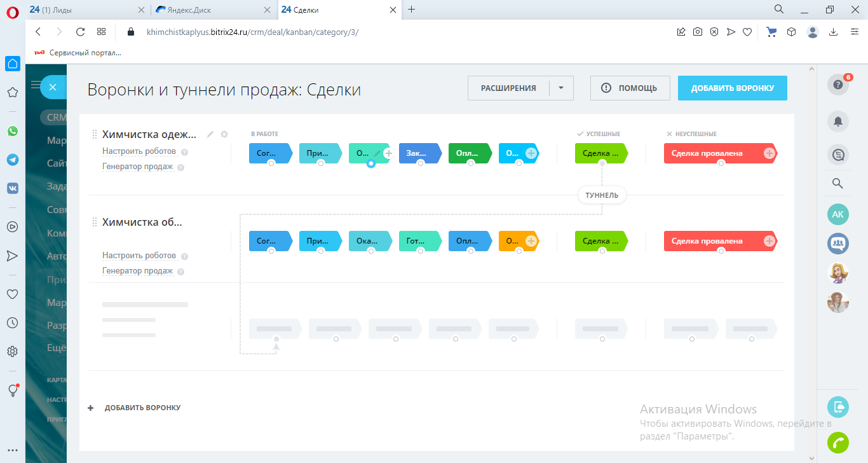The image size is (868, 463).
Task: Edit the Химчистка одежды funnel name pencil
Action: [210, 134]
